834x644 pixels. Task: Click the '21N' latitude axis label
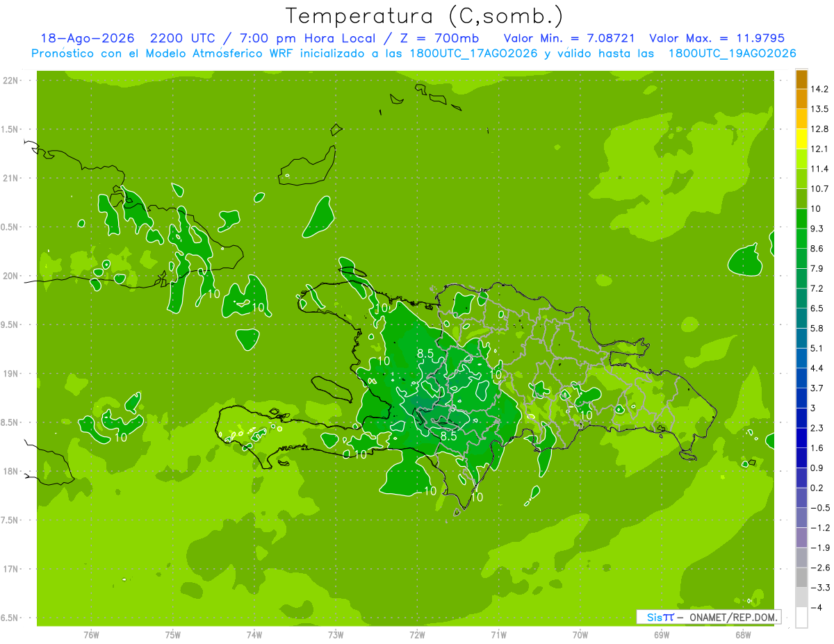(x=12, y=178)
